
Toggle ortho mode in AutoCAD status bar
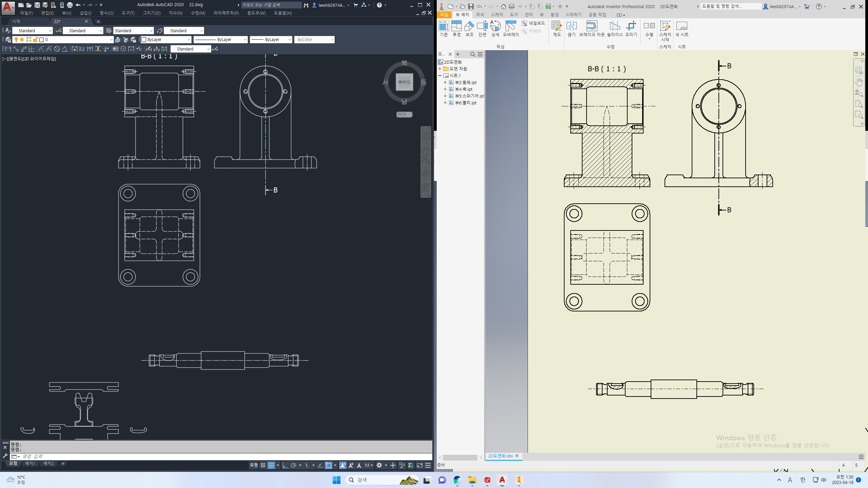tap(285, 465)
